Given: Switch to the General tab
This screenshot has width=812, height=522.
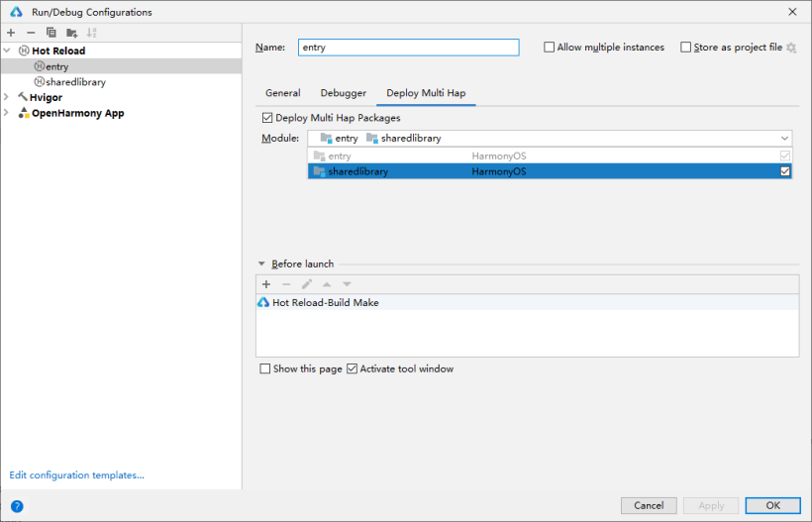Looking at the screenshot, I should [x=283, y=93].
